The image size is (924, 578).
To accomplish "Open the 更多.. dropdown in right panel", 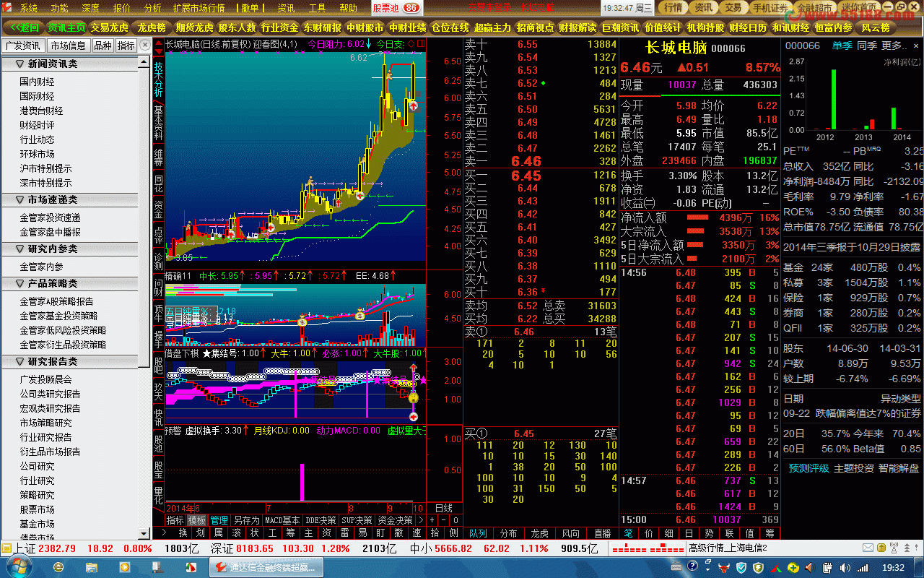I will click(894, 46).
